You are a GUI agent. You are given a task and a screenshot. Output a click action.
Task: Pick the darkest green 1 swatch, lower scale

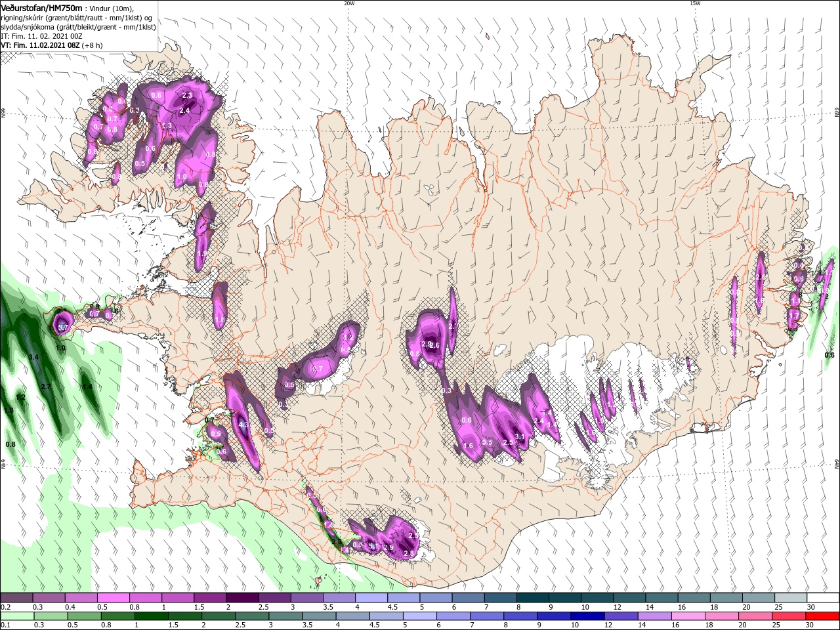pyautogui.click(x=152, y=616)
